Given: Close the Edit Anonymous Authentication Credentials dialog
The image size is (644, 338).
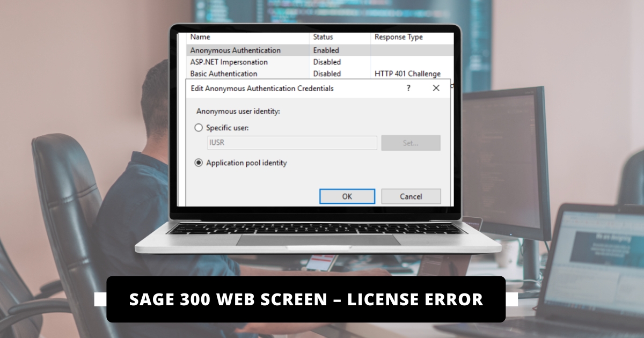Looking at the screenshot, I should coord(436,88).
